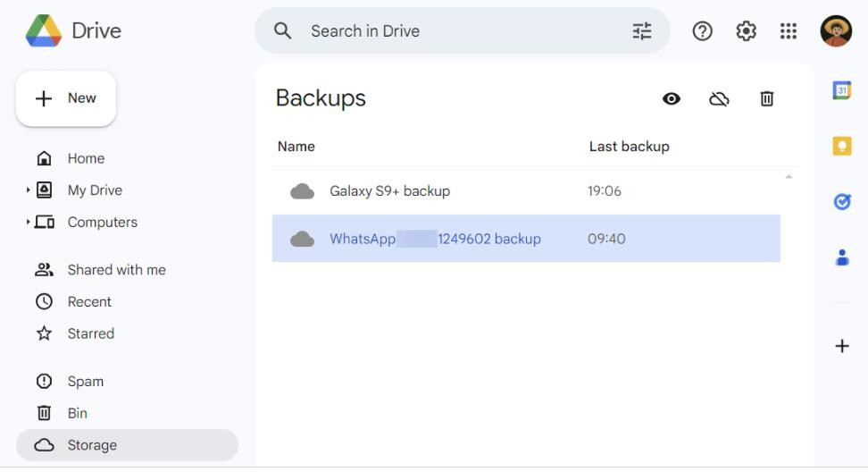Viewport: 868px width, 472px height.
Task: Expand the Computers tree arrow
Action: [x=28, y=223]
